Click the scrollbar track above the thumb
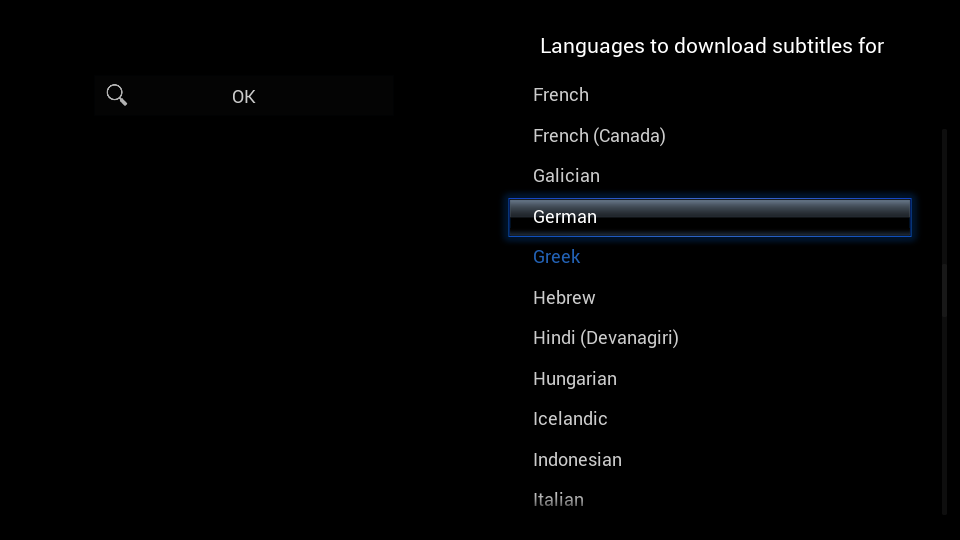Viewport: 960px width, 540px height. pos(944,196)
